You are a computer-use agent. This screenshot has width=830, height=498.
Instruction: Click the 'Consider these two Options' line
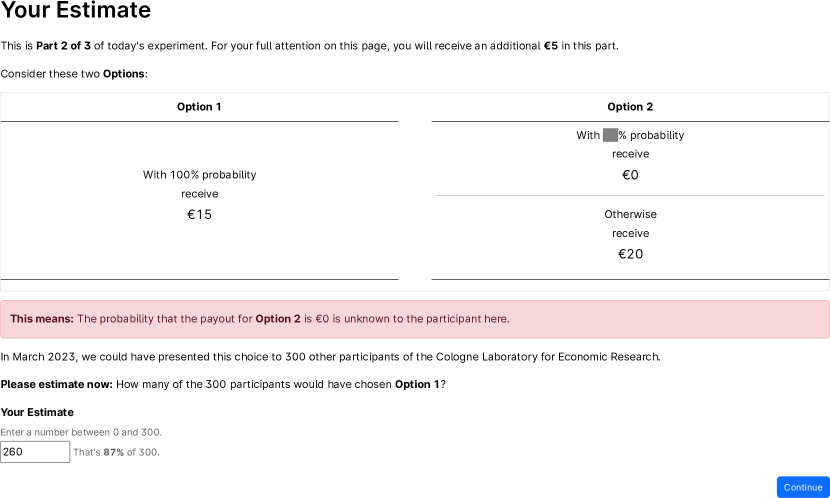pyautogui.click(x=74, y=74)
